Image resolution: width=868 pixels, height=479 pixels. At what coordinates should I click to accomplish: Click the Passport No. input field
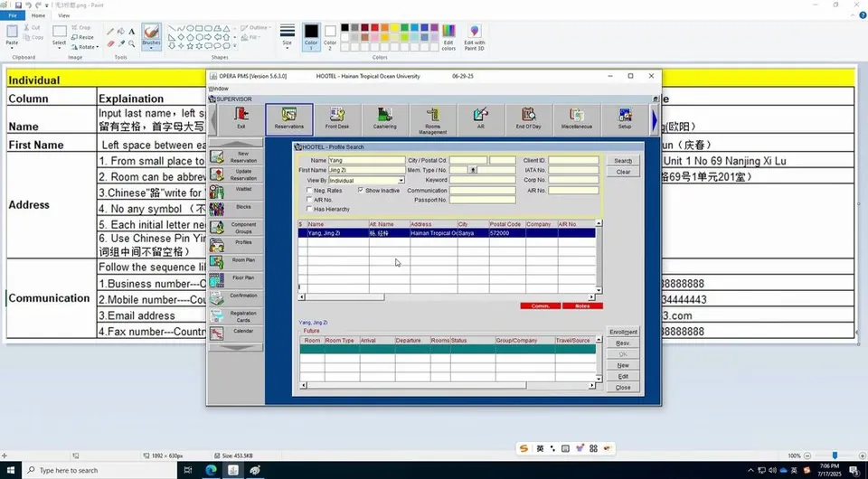[482, 200]
